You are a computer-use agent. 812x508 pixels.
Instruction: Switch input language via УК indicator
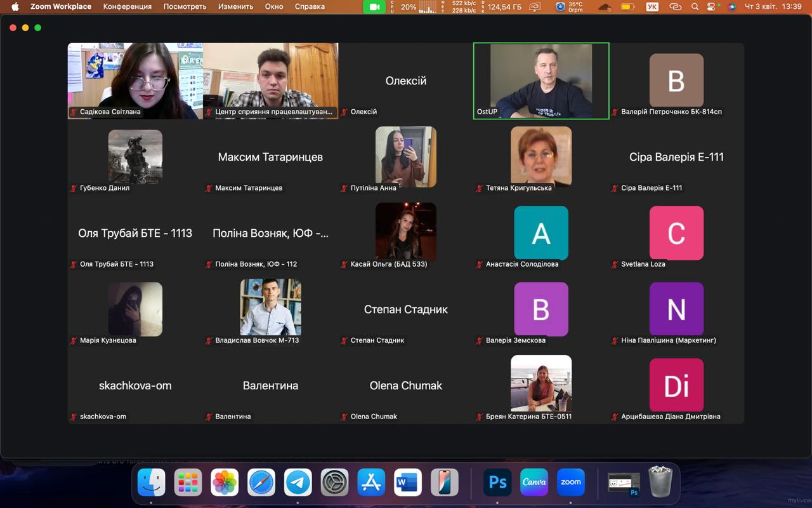652,7
